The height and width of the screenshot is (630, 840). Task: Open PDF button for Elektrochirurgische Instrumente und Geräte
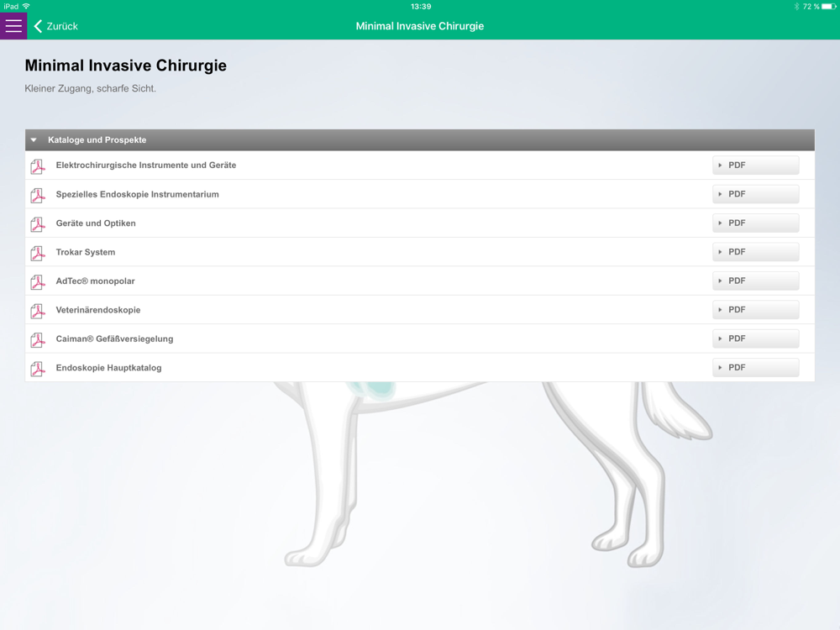click(755, 165)
